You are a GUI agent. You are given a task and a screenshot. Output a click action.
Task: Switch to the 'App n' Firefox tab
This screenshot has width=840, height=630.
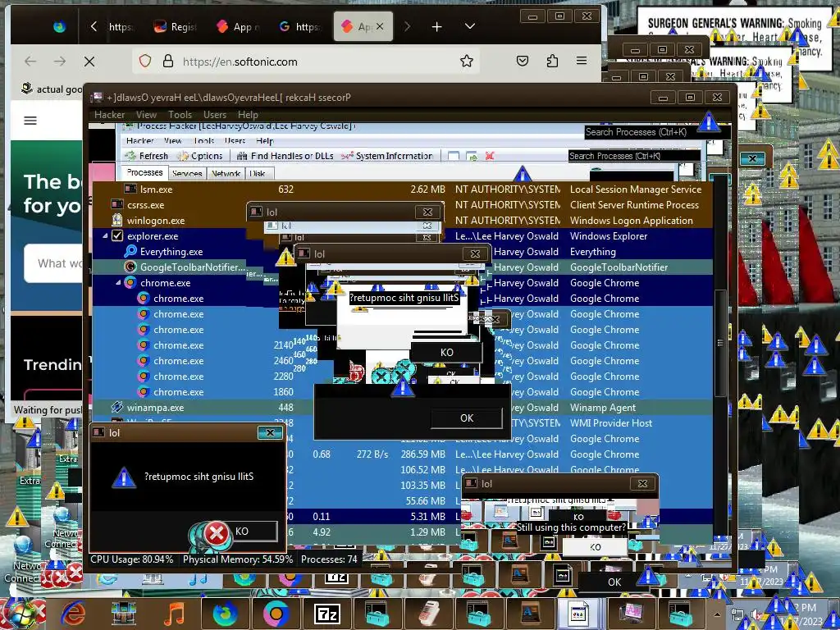point(238,27)
